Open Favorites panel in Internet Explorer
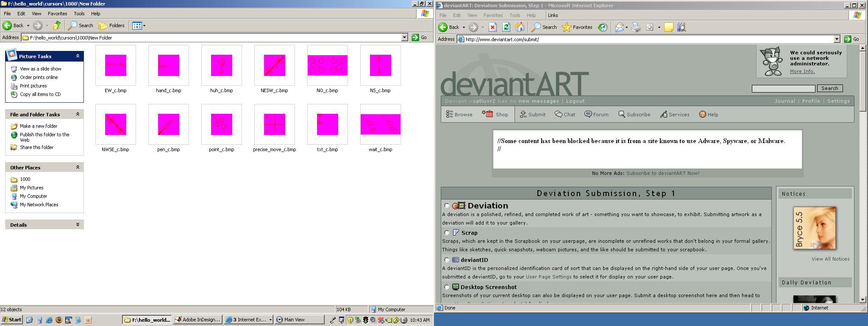868x326 pixels. pos(577,27)
